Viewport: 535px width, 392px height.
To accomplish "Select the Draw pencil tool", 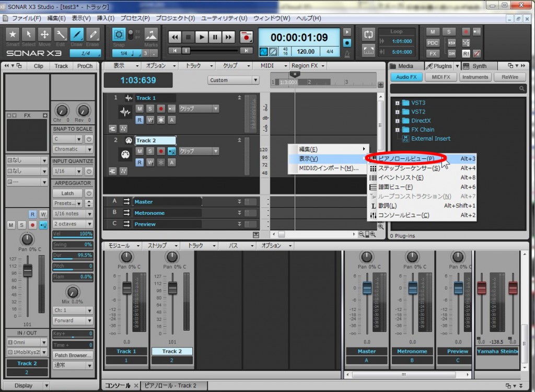I will click(x=76, y=34).
